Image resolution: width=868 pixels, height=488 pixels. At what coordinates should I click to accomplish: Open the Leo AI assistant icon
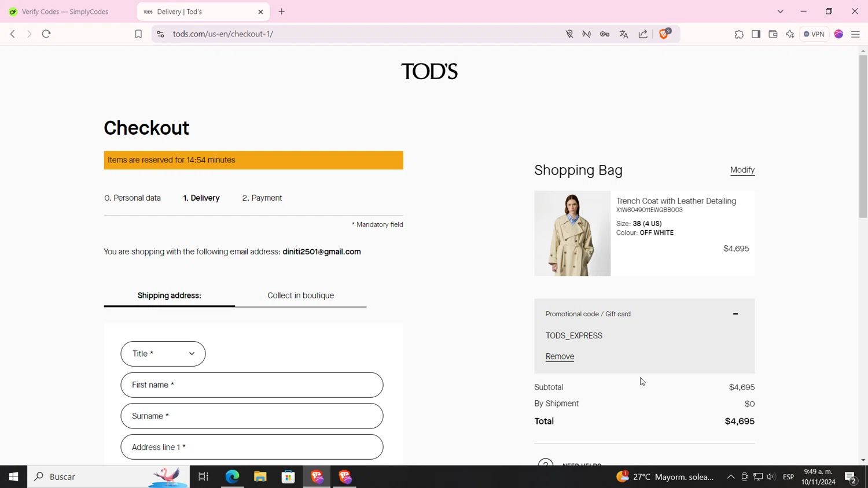tap(790, 34)
